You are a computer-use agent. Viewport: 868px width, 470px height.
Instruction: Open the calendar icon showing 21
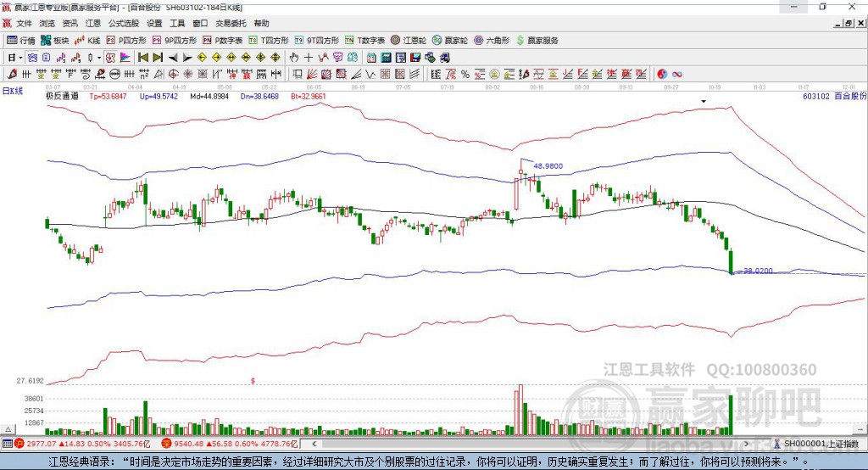coord(371,58)
